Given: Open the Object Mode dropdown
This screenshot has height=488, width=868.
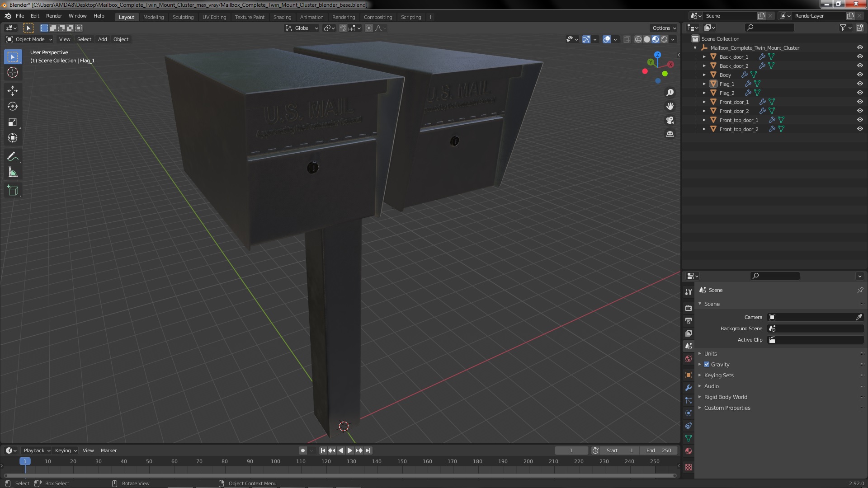Looking at the screenshot, I should pos(29,39).
